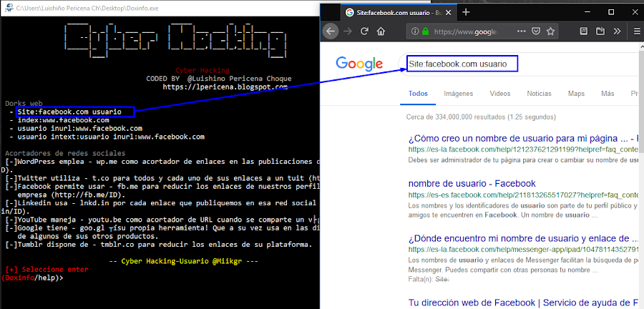Click the Google logo

click(x=359, y=64)
